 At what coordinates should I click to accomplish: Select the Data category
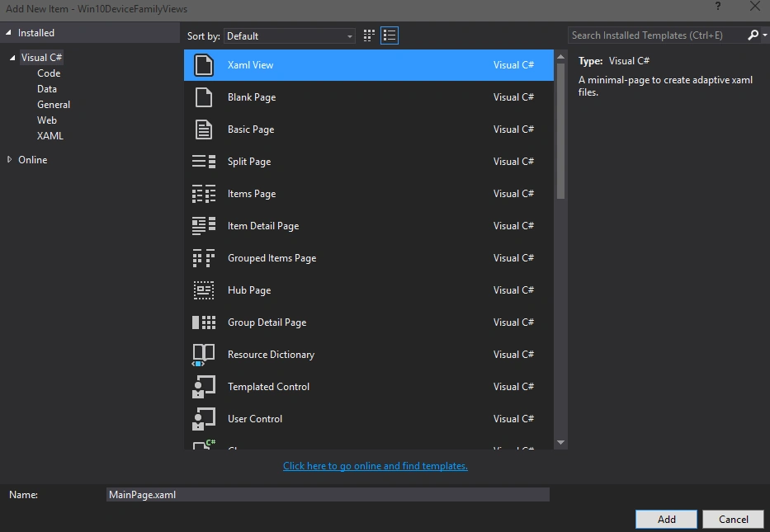pyautogui.click(x=47, y=89)
